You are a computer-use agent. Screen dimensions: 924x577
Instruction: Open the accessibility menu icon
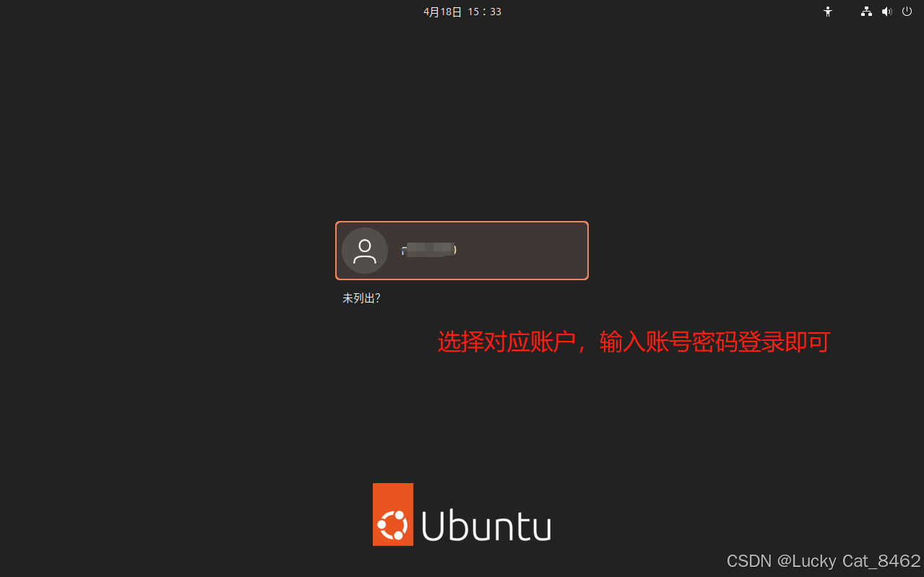pyautogui.click(x=828, y=12)
